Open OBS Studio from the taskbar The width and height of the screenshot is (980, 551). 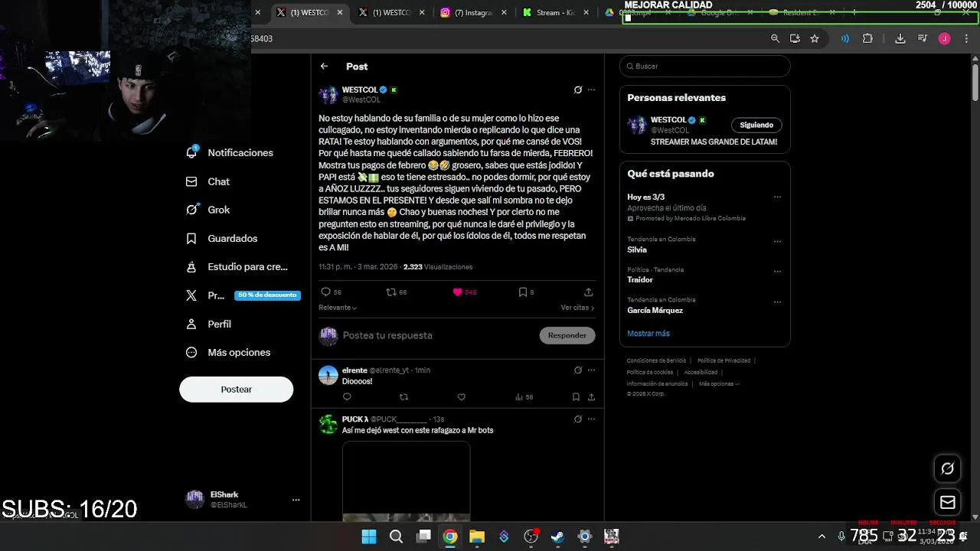pos(531,536)
